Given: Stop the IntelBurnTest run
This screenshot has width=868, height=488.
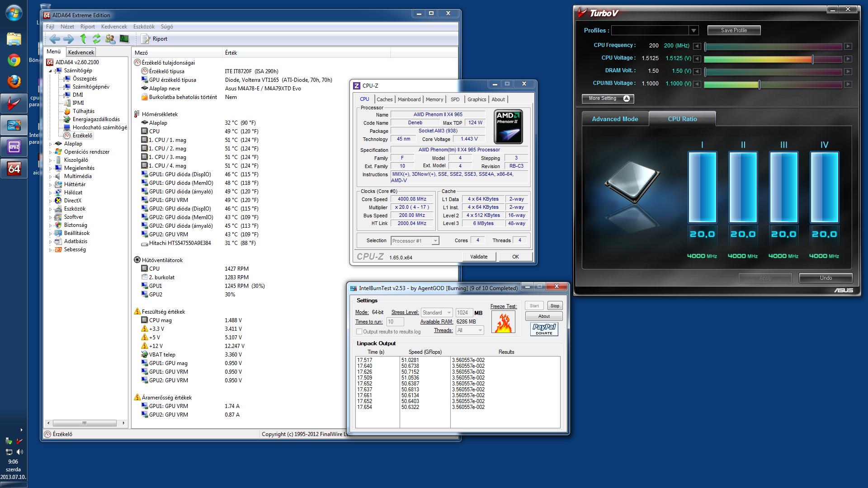Looking at the screenshot, I should pyautogui.click(x=555, y=306).
